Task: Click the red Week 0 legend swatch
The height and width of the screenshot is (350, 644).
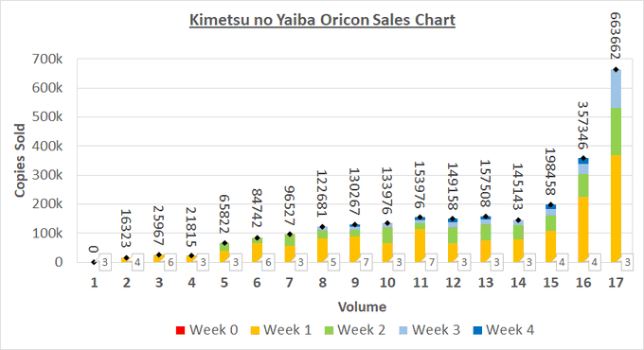Action: point(180,330)
